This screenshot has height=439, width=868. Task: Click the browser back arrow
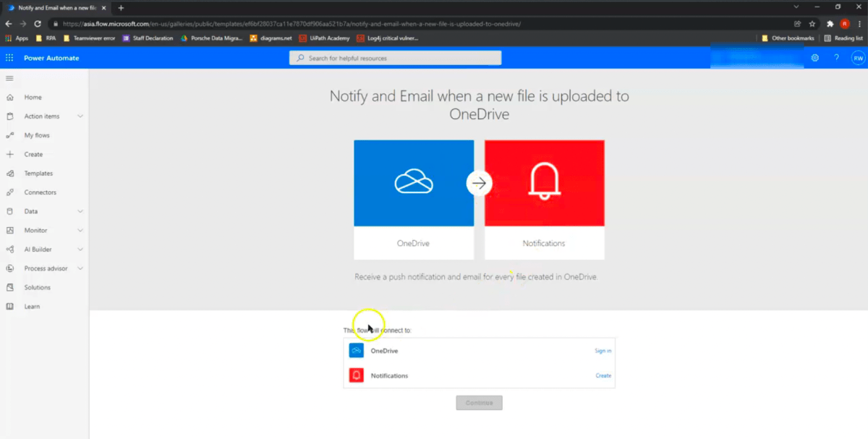[9, 24]
